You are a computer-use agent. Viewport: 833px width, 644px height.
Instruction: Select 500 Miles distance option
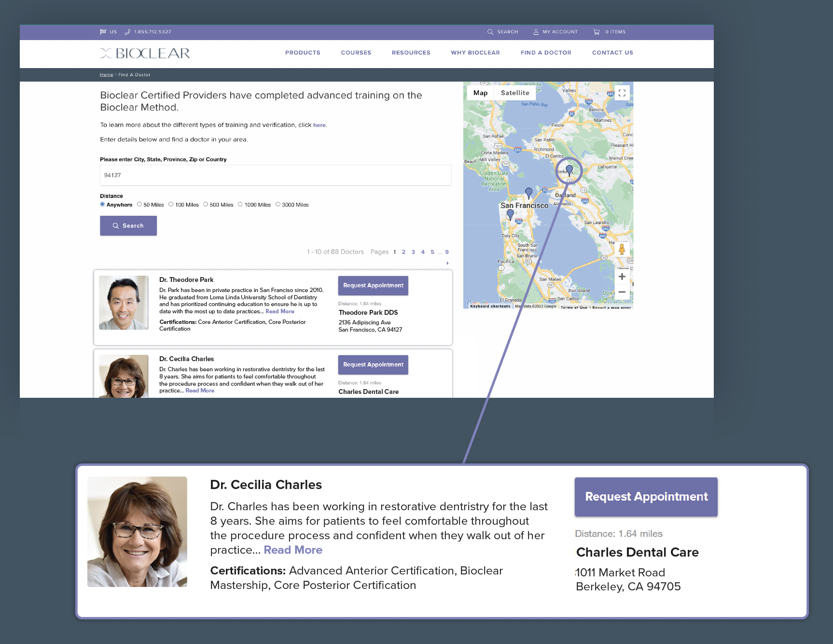[206, 204]
